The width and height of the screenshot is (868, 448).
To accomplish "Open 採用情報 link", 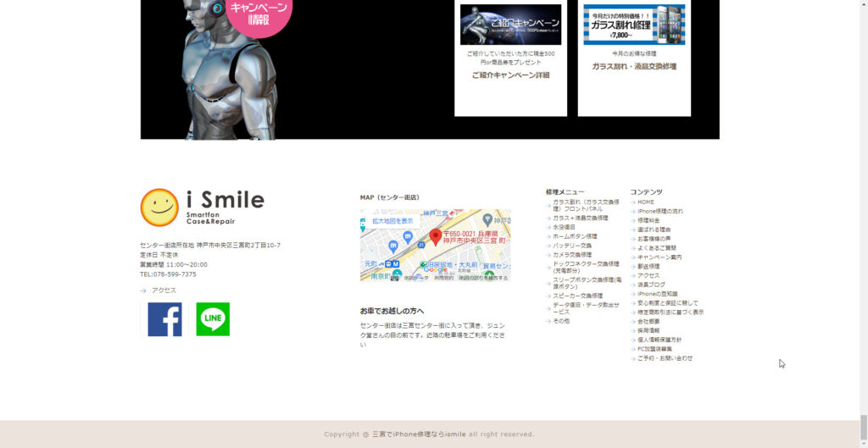I will [648, 331].
